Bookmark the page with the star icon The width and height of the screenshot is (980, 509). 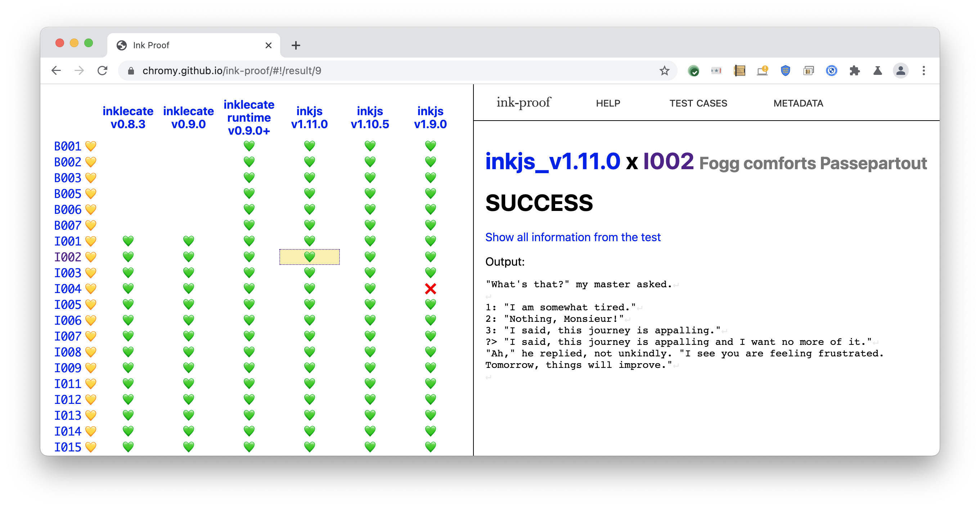664,71
